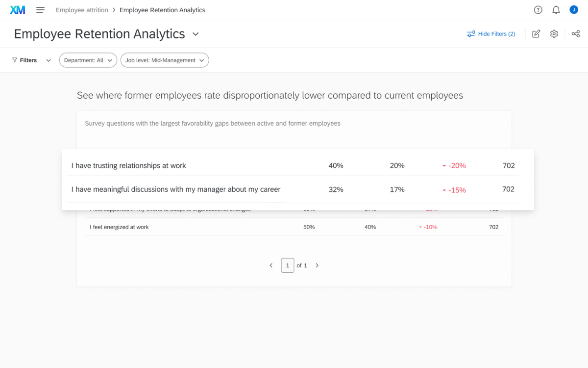588x368 pixels.
Task: Open the user profile avatar J
Action: click(x=573, y=9)
